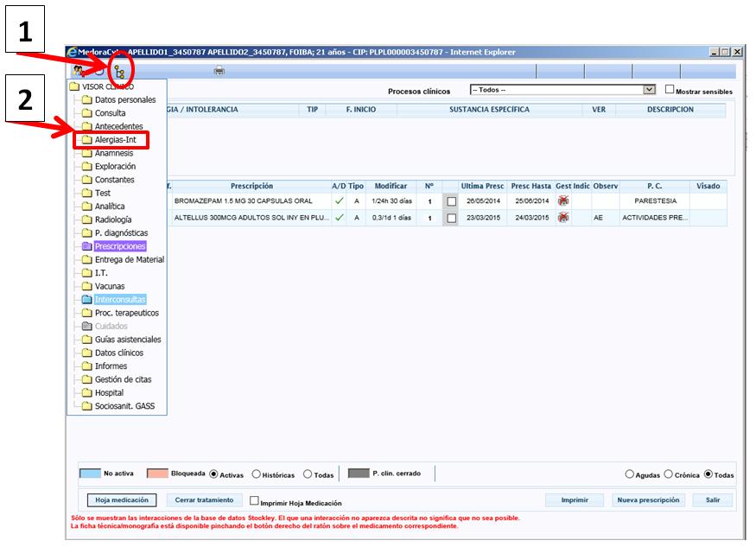Enable the Mostrar sensibles checkbox
Viewport: 756px width, 547px height.
pos(670,90)
